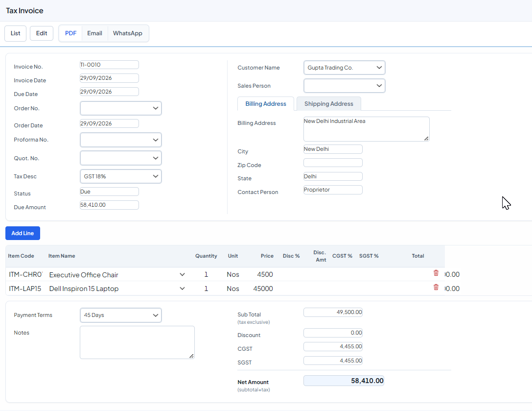Click the price 45000 cell
The width and height of the screenshot is (532, 411).
click(x=263, y=289)
